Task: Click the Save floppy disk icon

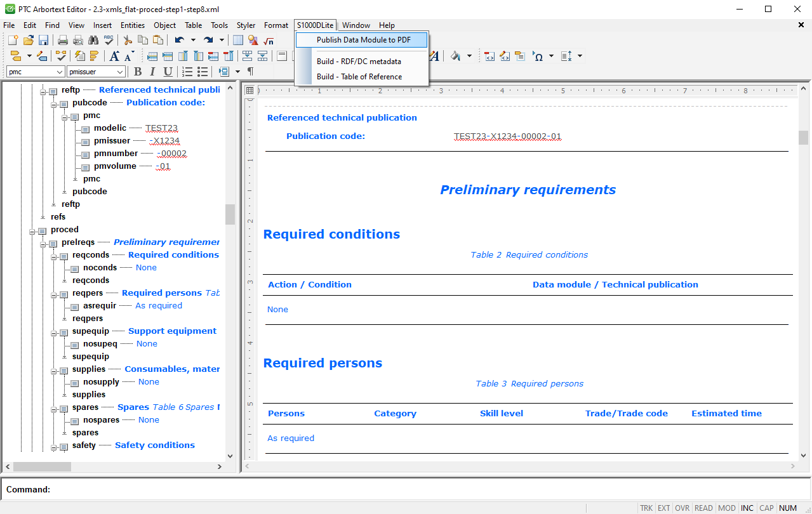Action: coord(43,41)
